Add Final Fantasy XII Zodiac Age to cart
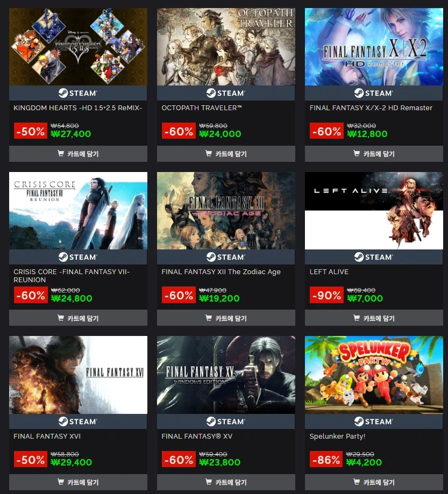This screenshot has height=494, width=448. 226,318
